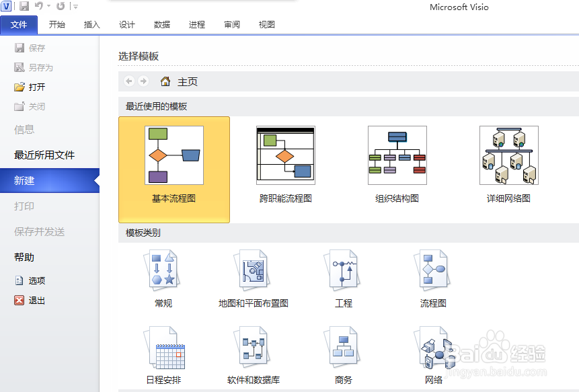Select 打印 in the backstage menu

pos(24,206)
